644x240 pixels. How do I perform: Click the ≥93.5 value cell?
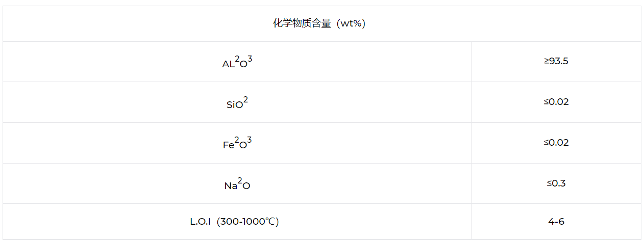[x=556, y=61]
